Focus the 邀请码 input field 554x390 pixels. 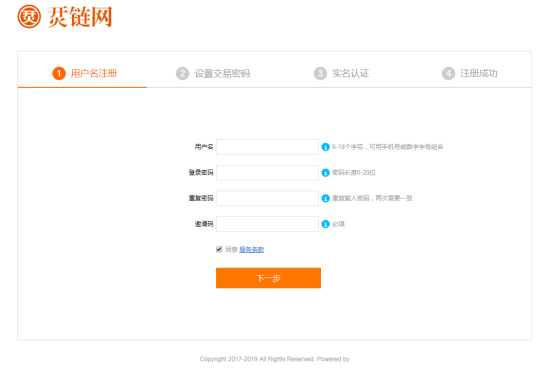267,224
